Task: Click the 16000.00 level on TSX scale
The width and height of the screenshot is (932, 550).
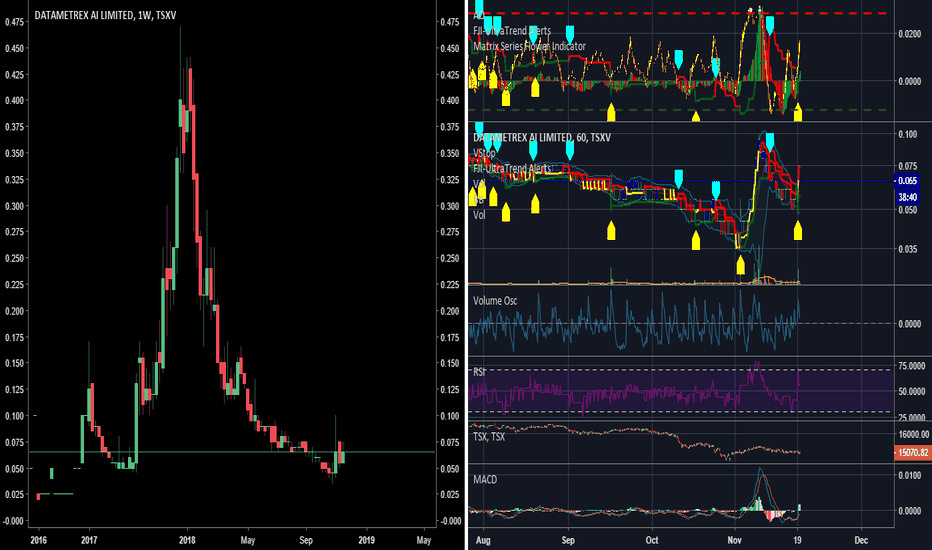Action: pyautogui.click(x=913, y=435)
